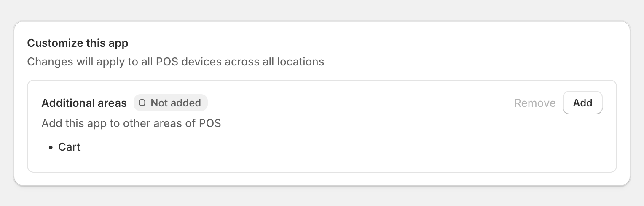Click the Not added badge

pyautogui.click(x=171, y=103)
